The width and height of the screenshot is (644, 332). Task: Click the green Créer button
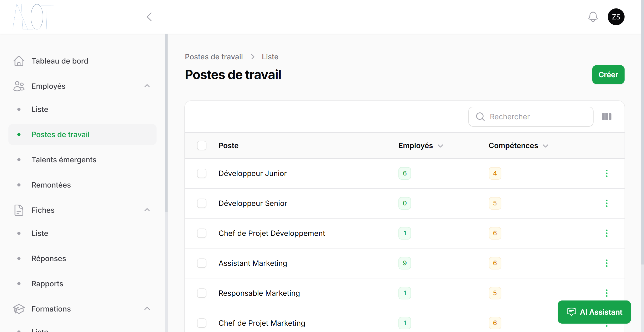(x=608, y=75)
